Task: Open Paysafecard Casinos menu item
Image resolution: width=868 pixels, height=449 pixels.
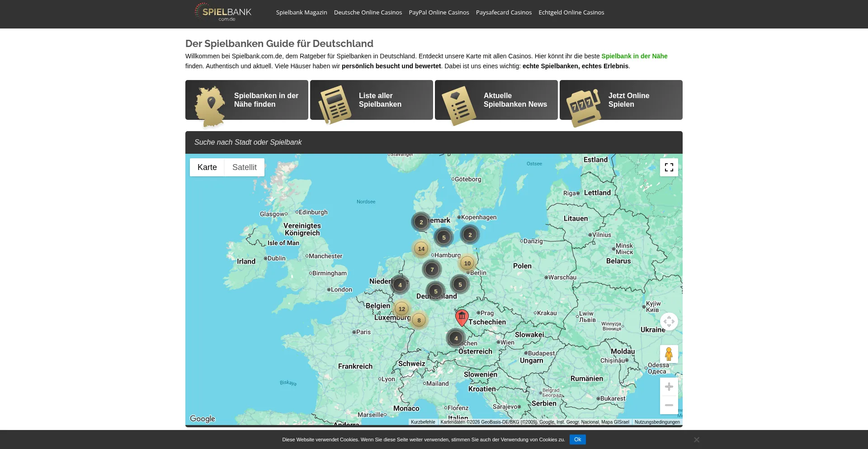Action: pyautogui.click(x=504, y=13)
